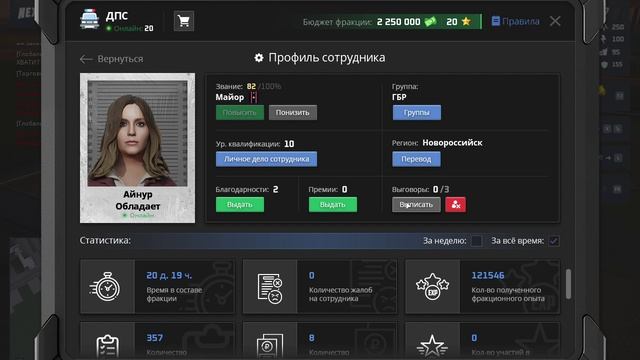Click the EXP stars experience icon
Viewport: 640px width, 360px height.
tap(432, 287)
